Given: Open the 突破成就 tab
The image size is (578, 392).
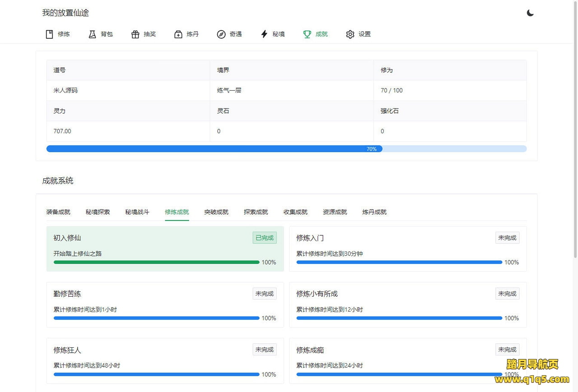Looking at the screenshot, I should [216, 212].
